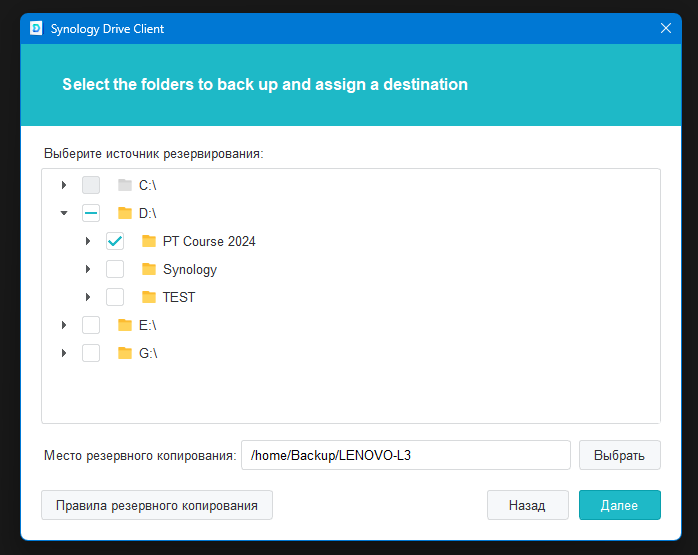Select the PT Course 2024 label
Screen dimensions: 698x555
[x=209, y=241]
